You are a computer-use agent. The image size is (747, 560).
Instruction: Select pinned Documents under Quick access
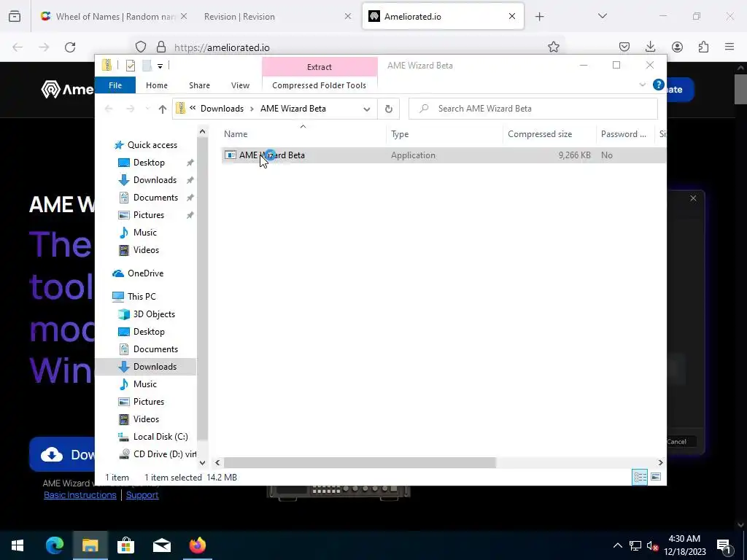(x=155, y=198)
